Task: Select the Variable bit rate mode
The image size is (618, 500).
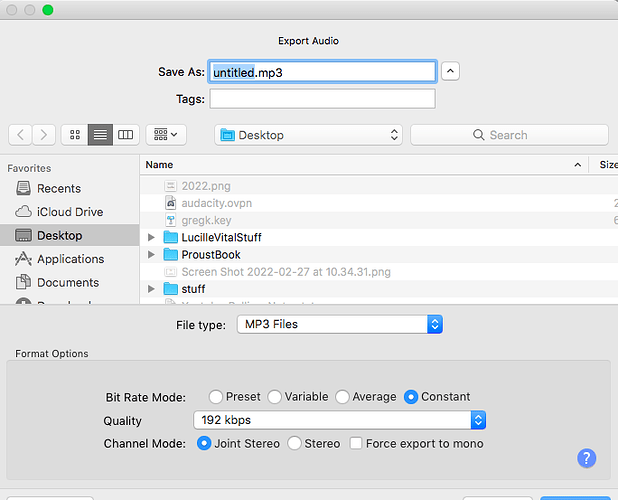Action: [x=275, y=397]
